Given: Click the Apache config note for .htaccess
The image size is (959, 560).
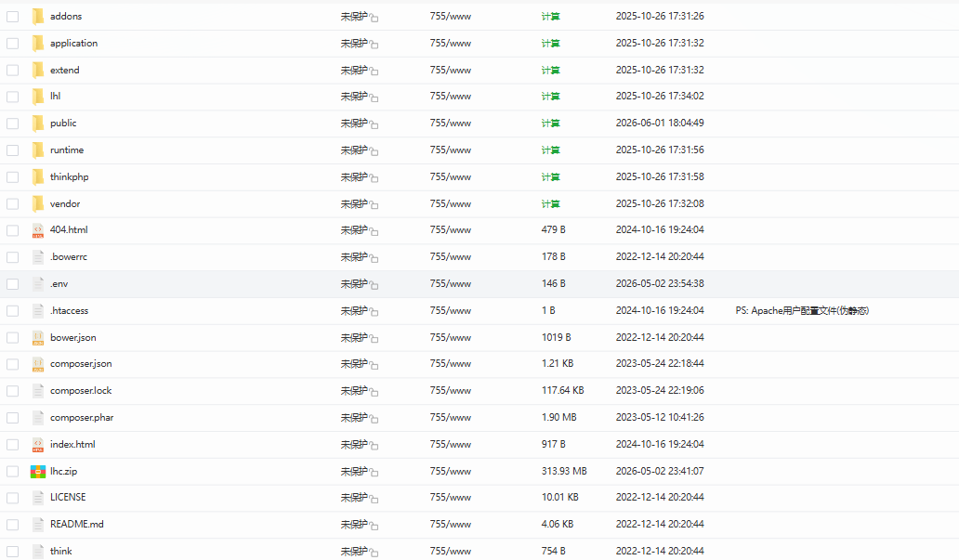Looking at the screenshot, I should [x=802, y=310].
